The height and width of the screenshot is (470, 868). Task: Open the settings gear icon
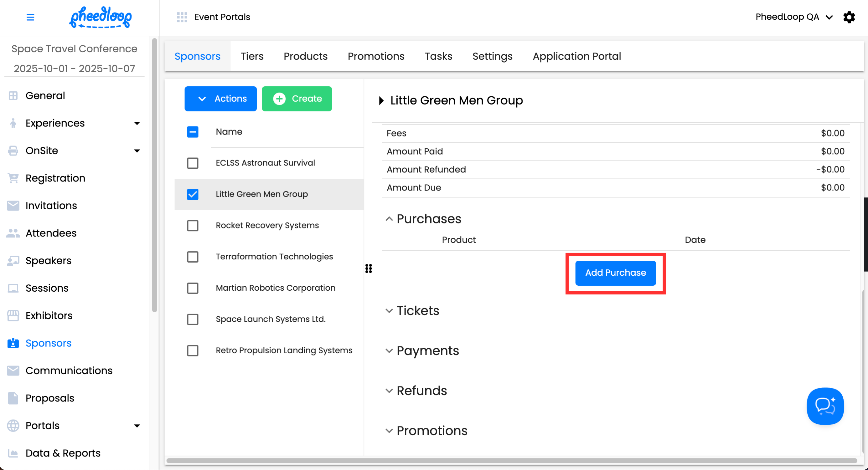849,17
